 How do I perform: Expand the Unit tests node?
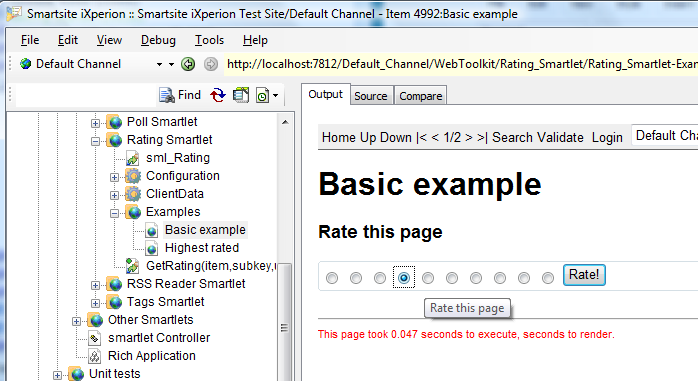[x=57, y=375]
